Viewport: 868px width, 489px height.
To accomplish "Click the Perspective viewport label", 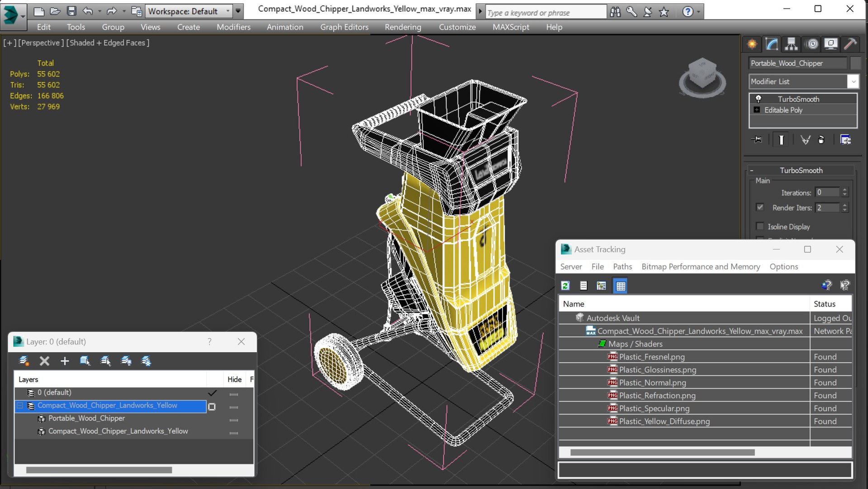I will pos(41,43).
